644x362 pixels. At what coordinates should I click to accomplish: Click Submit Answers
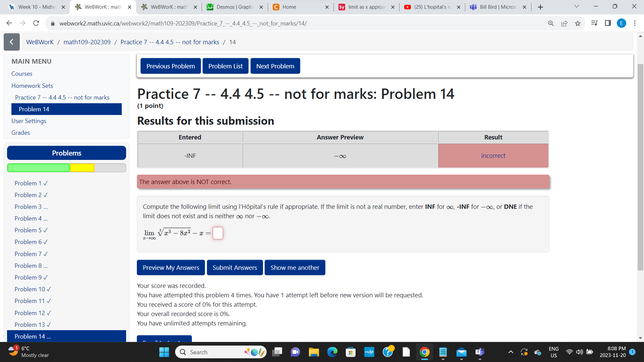pos(235,267)
